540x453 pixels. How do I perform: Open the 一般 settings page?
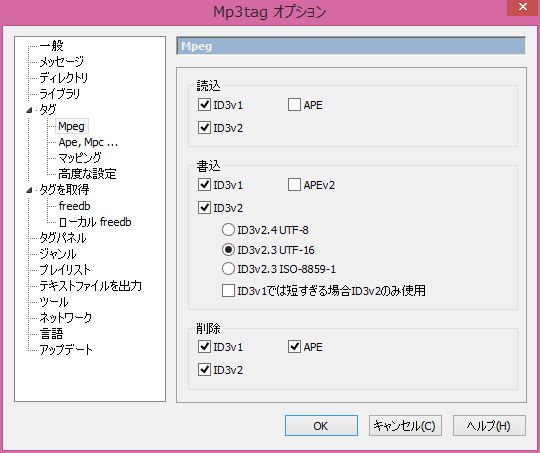(52, 45)
